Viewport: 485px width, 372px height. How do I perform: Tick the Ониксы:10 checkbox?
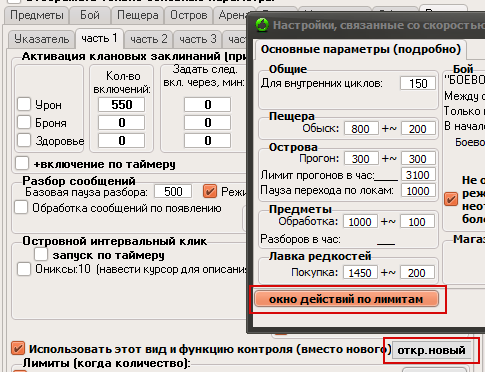click(24, 269)
